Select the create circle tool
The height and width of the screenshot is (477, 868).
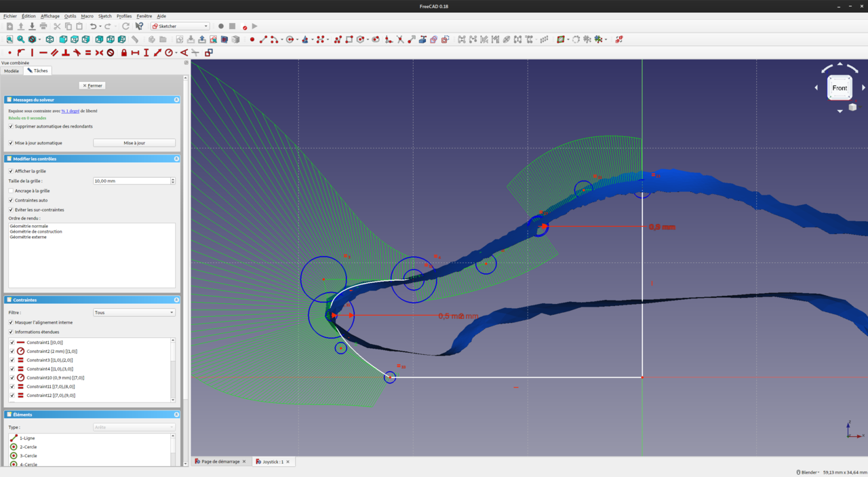coord(290,39)
